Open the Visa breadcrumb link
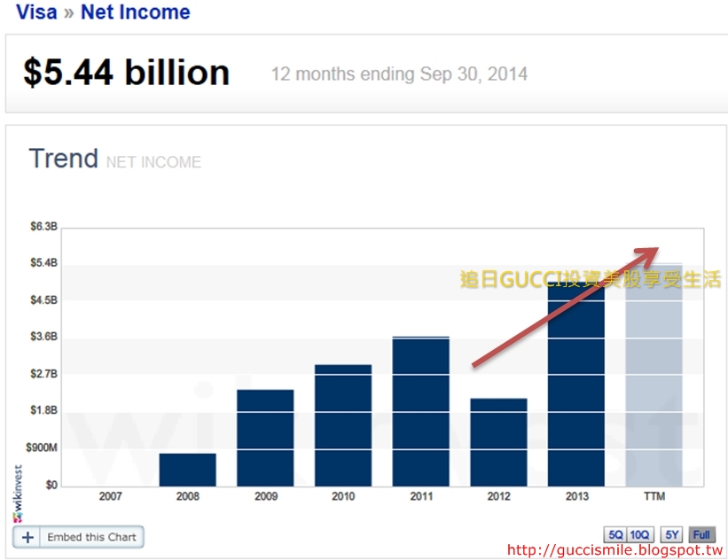728x560 pixels. click(x=36, y=12)
